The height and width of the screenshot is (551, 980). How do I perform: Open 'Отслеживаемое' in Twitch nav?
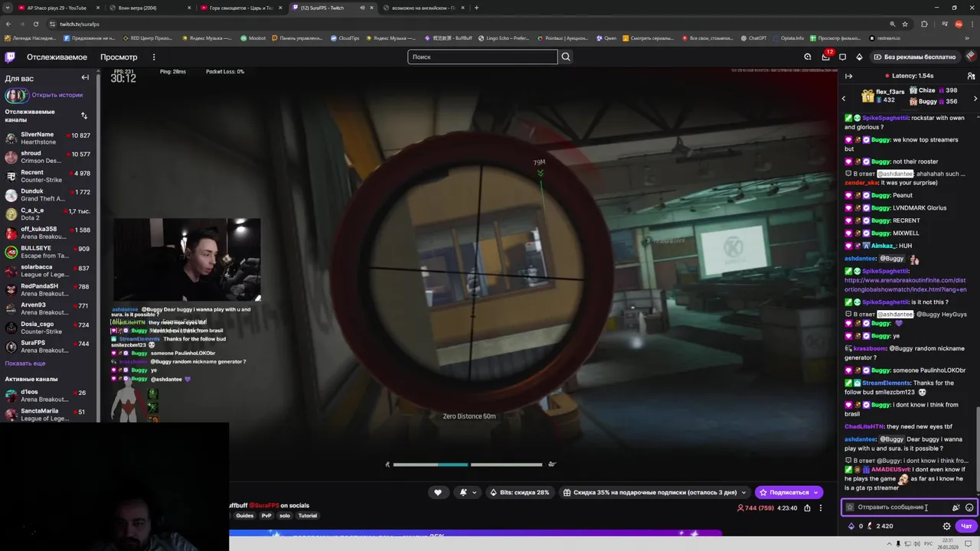tap(57, 57)
